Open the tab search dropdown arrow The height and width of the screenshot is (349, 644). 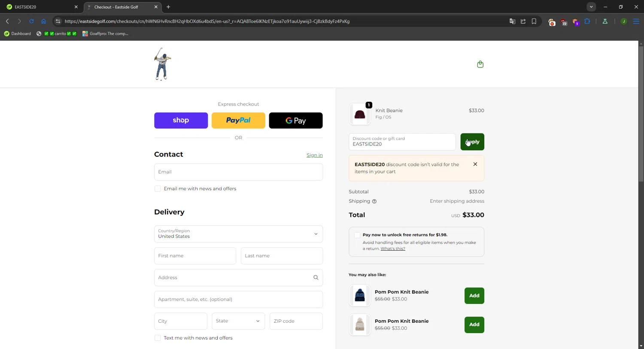click(591, 7)
